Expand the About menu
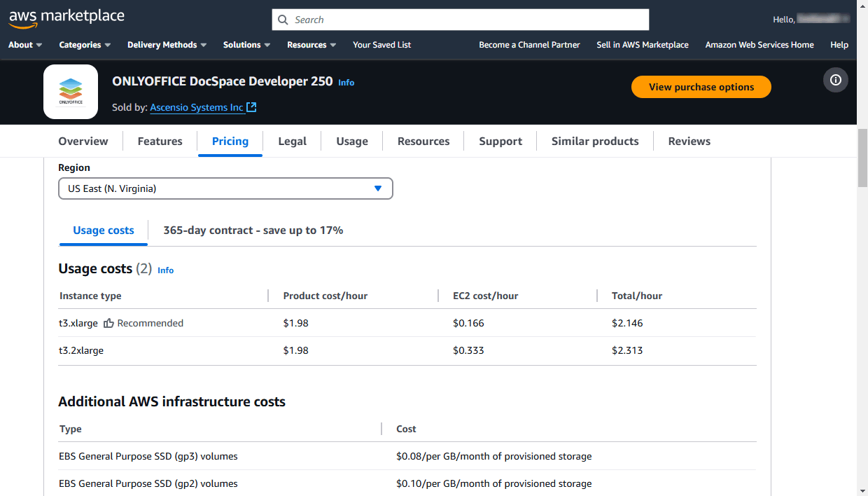This screenshot has width=868, height=496. click(25, 45)
